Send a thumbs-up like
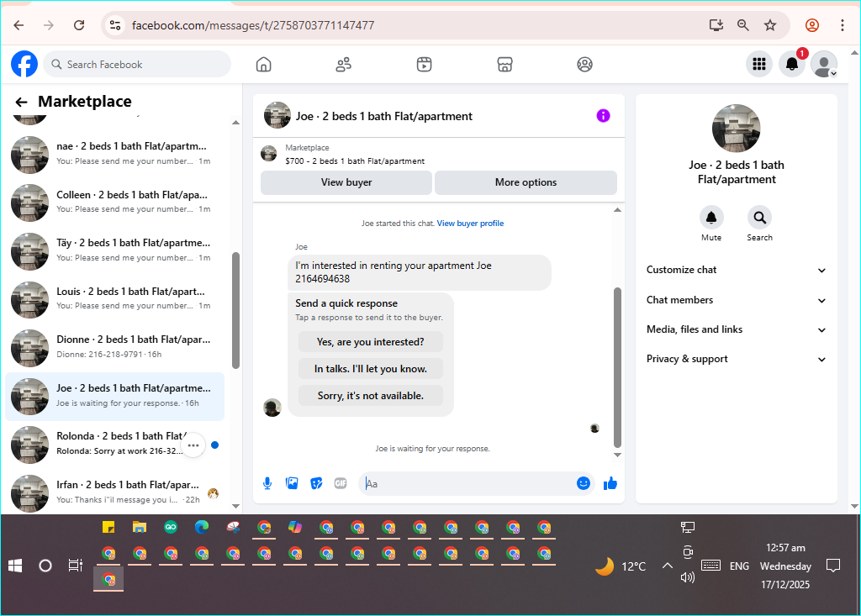 tap(610, 483)
